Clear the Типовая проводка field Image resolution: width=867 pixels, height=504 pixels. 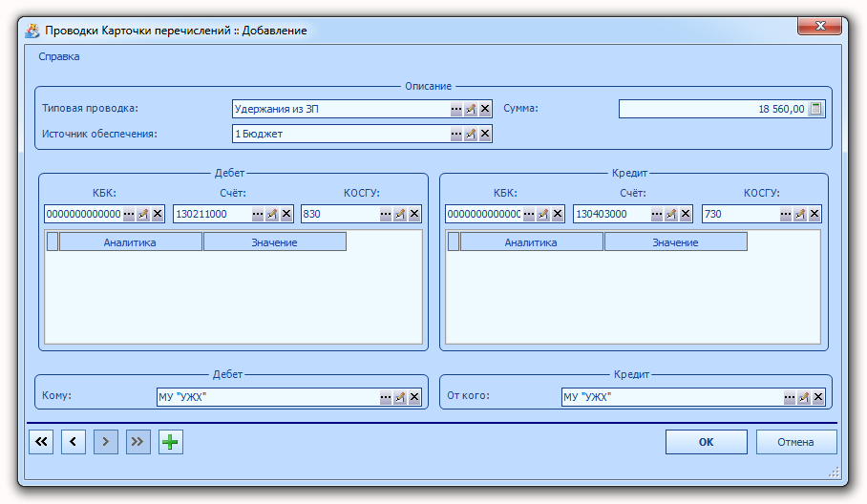point(485,109)
